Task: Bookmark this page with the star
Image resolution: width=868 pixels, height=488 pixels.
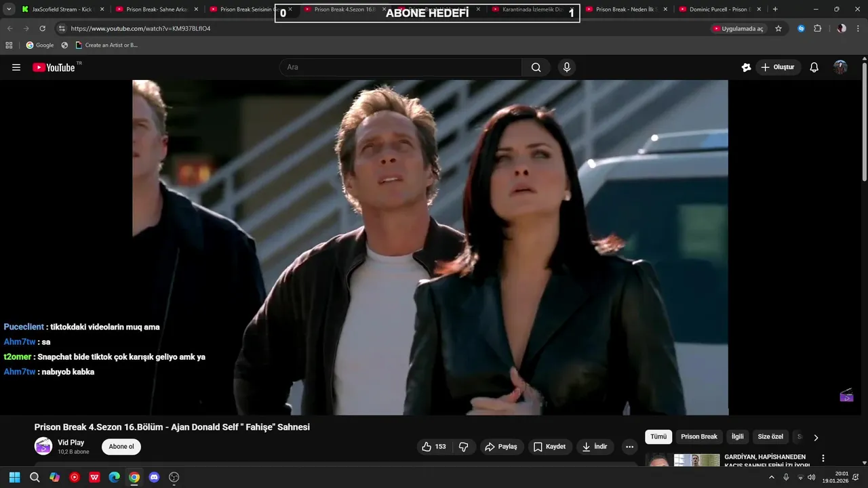Action: [778, 28]
